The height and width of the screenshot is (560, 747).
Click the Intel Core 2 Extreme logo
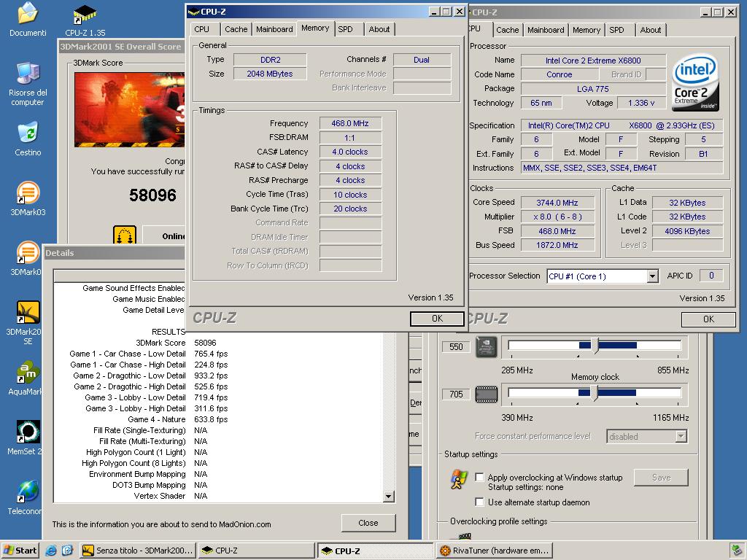point(695,82)
